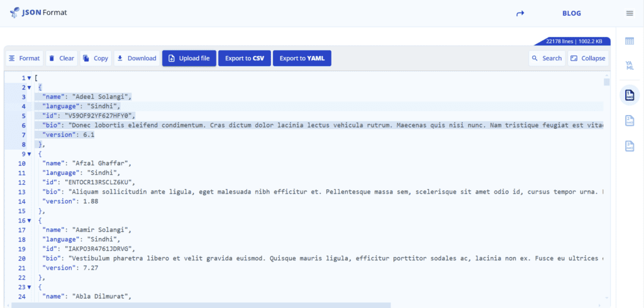
Task: Click the "Adeel Solangi" name value
Action: click(x=100, y=97)
